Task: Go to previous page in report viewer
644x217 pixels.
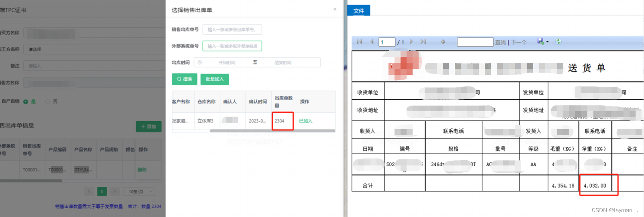Action: tap(372, 41)
